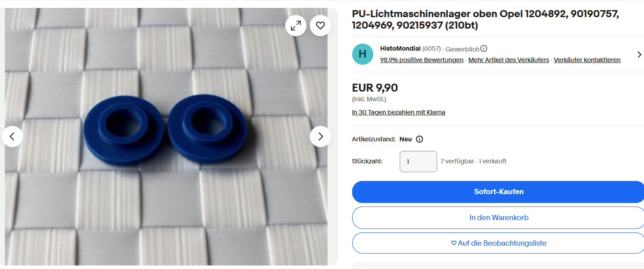The image size is (644, 269).
Task: Click the seller feedback count (6057)
Action: tap(431, 48)
